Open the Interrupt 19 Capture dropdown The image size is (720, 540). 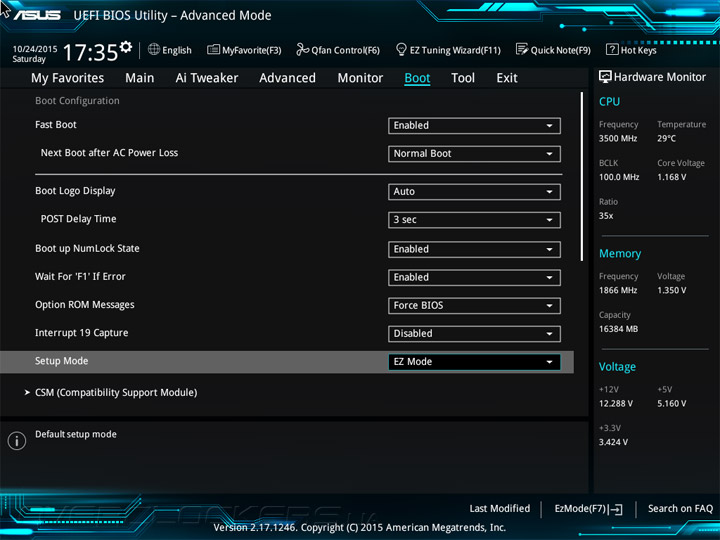tap(474, 334)
